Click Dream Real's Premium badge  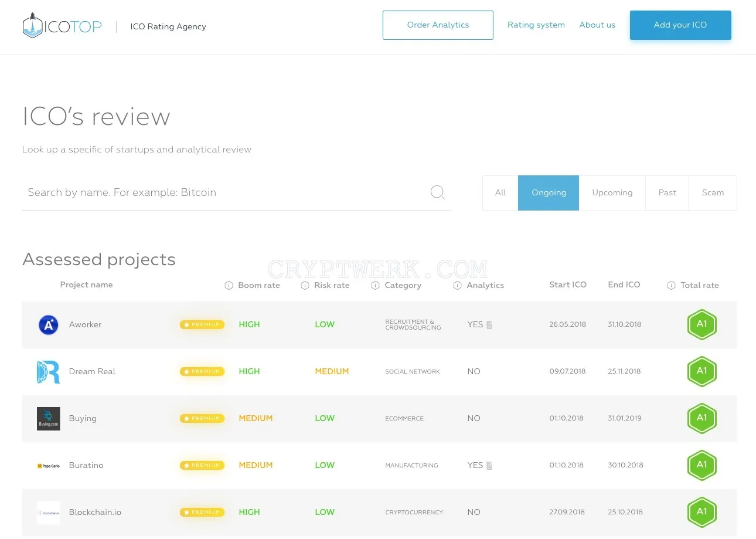point(202,371)
